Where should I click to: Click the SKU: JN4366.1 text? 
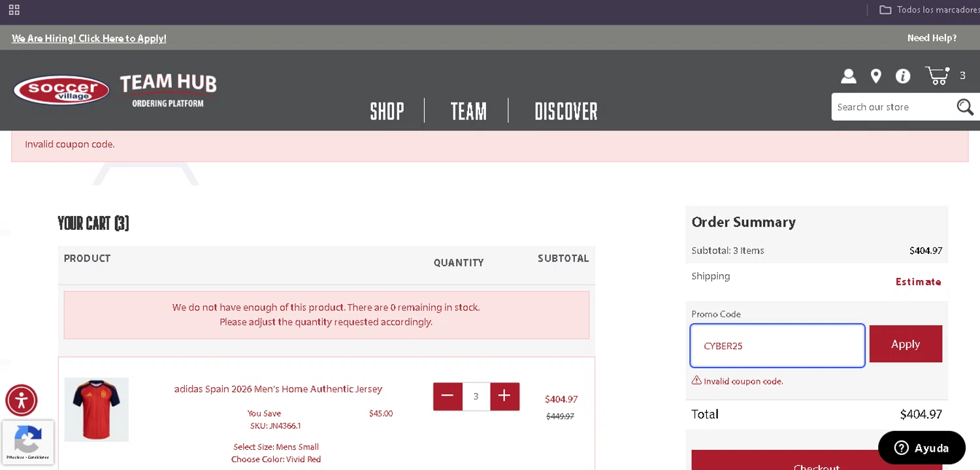275,426
